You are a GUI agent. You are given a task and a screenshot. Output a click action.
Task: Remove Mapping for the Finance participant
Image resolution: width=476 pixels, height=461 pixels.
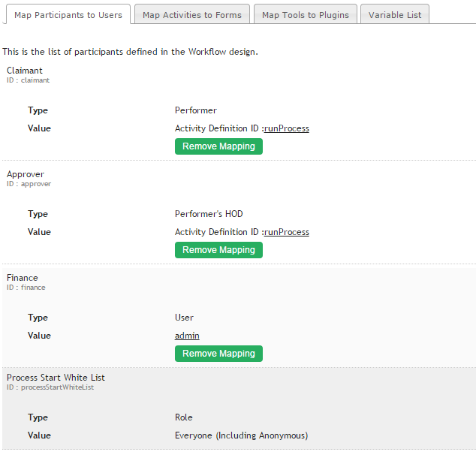click(218, 354)
